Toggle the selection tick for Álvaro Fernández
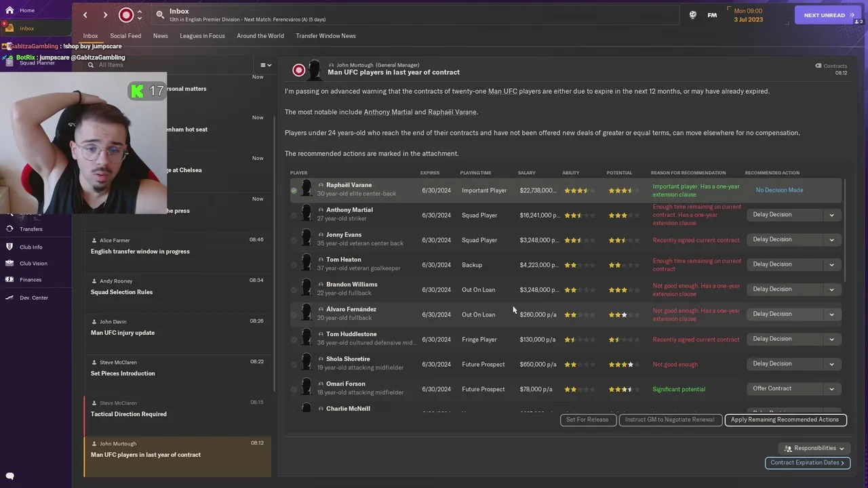868x488 pixels. pyautogui.click(x=294, y=314)
